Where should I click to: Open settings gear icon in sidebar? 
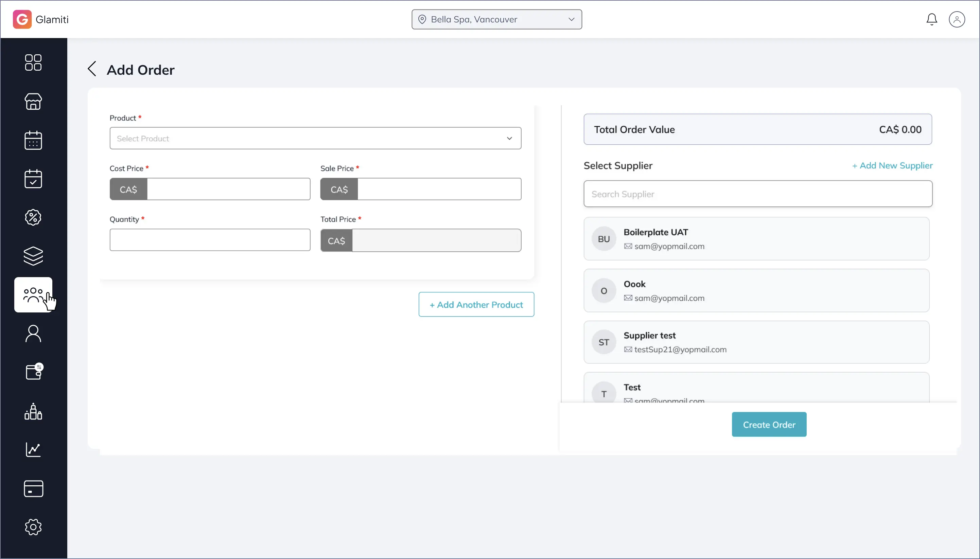(x=33, y=527)
